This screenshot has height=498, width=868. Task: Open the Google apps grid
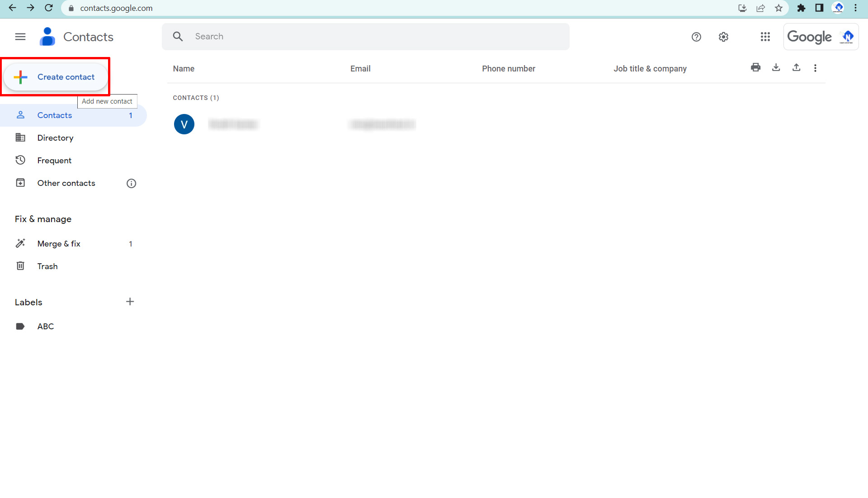click(x=765, y=37)
